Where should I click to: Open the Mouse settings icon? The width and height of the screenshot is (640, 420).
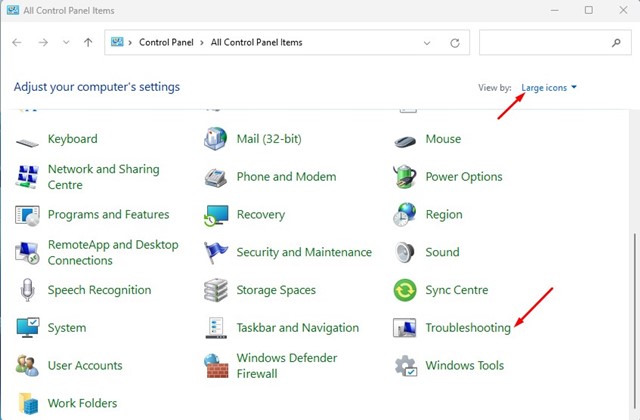click(405, 140)
